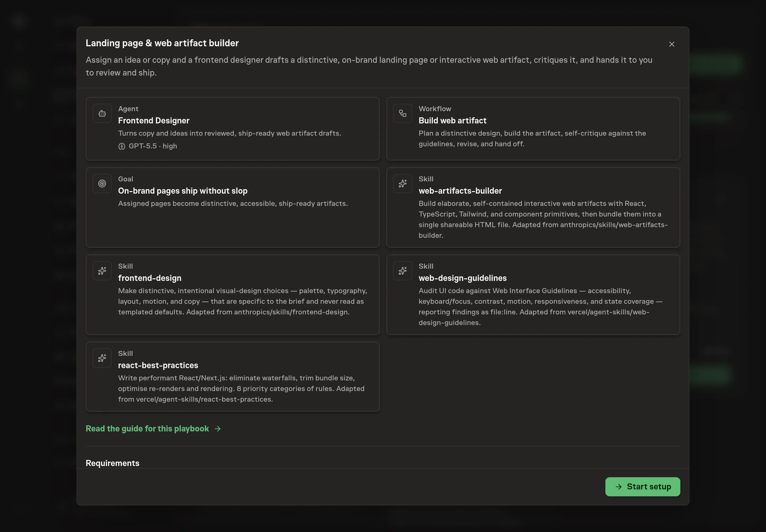Click 'Audit UI code against' skill description
The image size is (766, 532).
(x=540, y=307)
